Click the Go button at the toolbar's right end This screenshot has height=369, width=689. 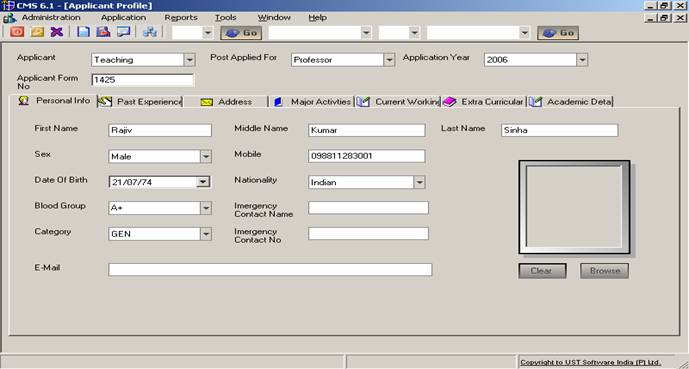(x=558, y=33)
